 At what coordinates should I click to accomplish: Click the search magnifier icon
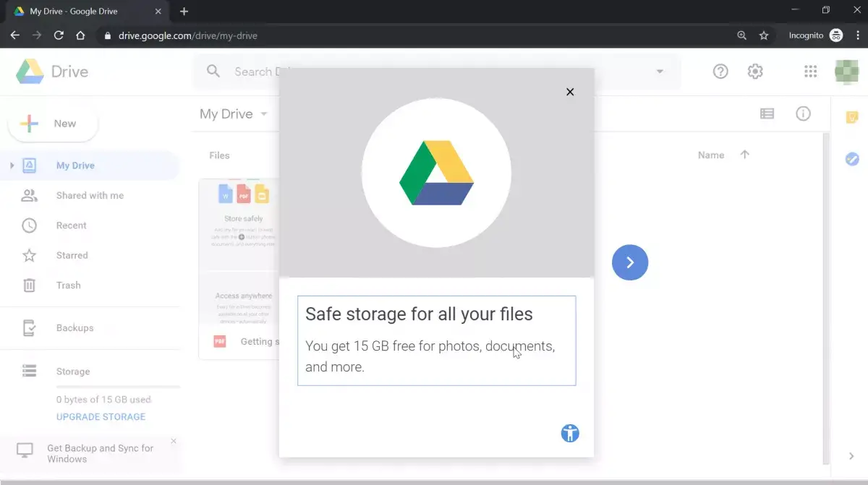(x=213, y=71)
